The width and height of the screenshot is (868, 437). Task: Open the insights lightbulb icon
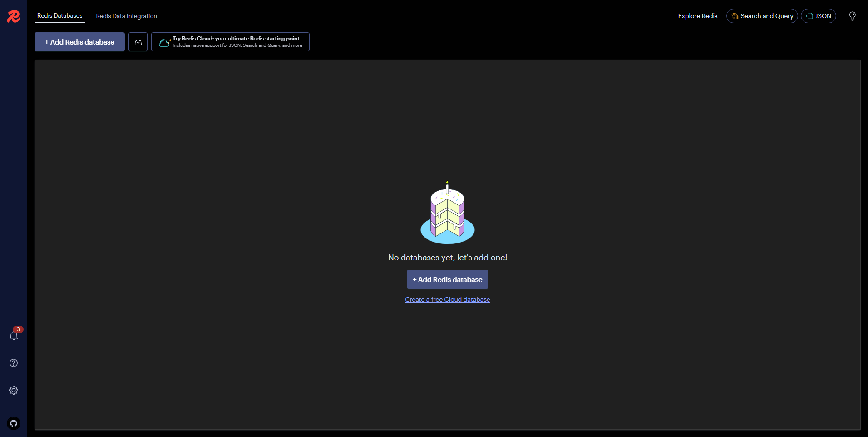point(853,16)
